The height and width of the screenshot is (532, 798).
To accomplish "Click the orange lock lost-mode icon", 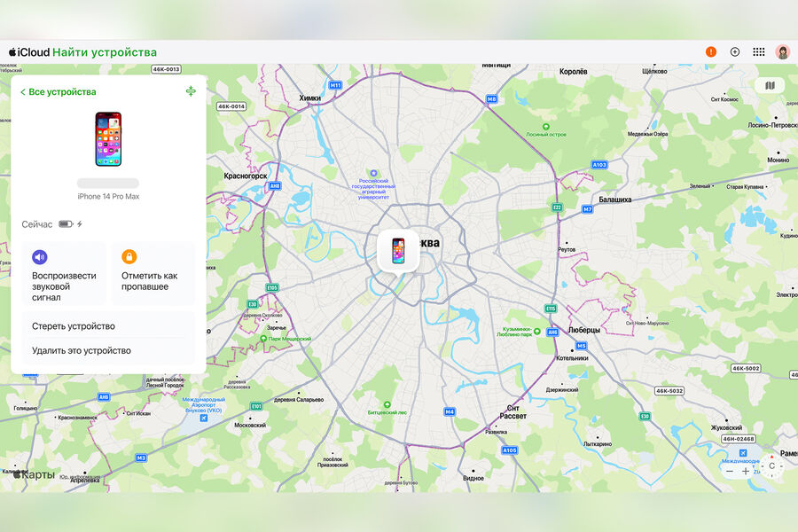I will click(x=129, y=256).
